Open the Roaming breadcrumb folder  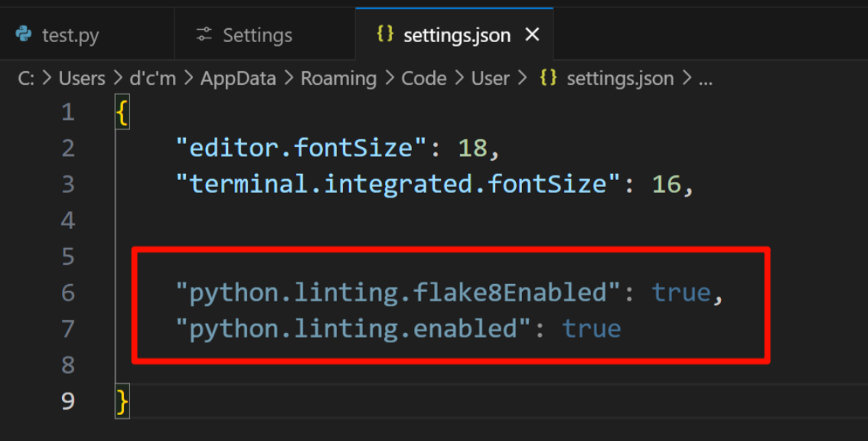[338, 78]
